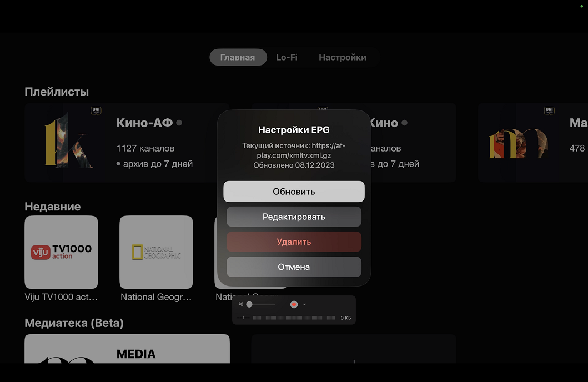The width and height of the screenshot is (588, 382).
Task: Go to the Настройки tab
Action: [342, 57]
